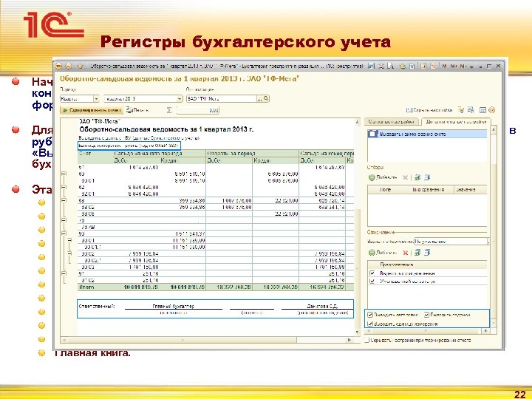The width and height of the screenshot is (532, 399).
Task: Toggle the Выводить единицу измерения checkbox
Action: point(370,324)
